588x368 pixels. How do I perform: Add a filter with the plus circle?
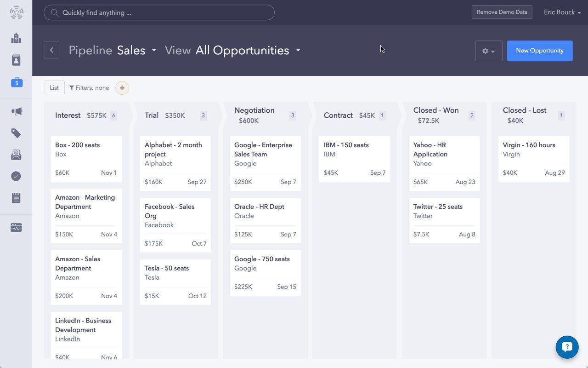coord(122,88)
